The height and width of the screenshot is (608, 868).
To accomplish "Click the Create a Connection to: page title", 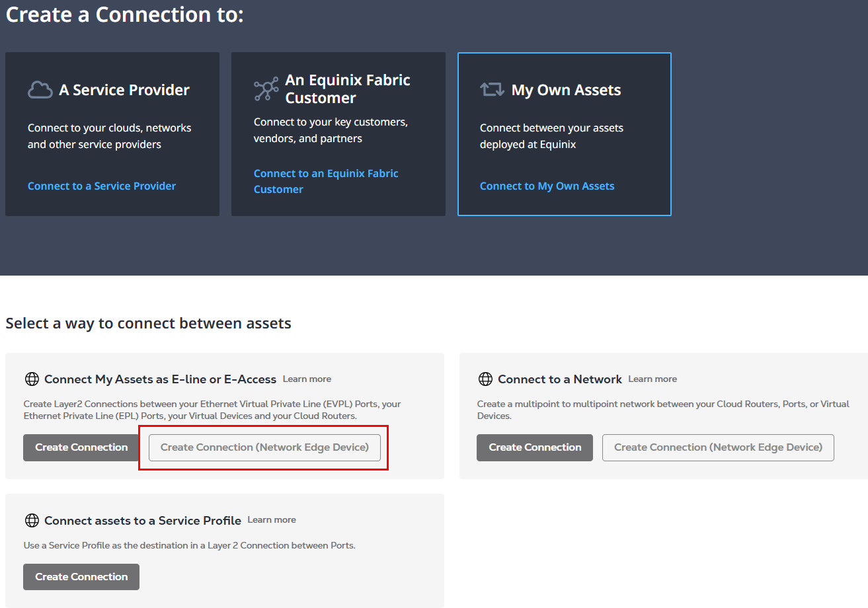I will [125, 15].
